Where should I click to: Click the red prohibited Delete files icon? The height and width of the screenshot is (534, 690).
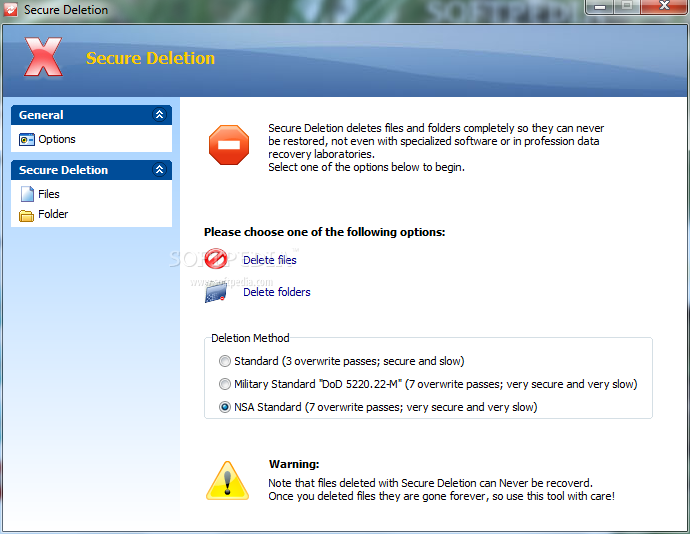coord(216,259)
